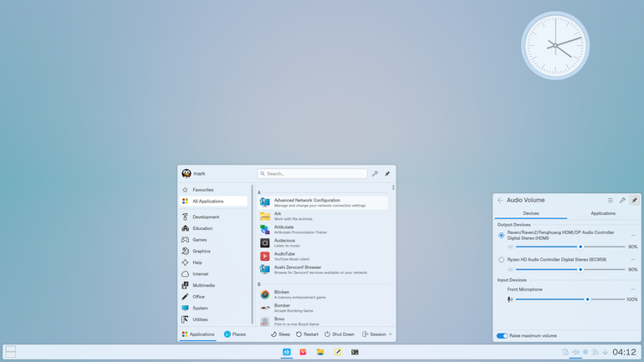The width and height of the screenshot is (644, 362).
Task: Select the Raven HDMI/DP output device
Action: click(x=501, y=235)
